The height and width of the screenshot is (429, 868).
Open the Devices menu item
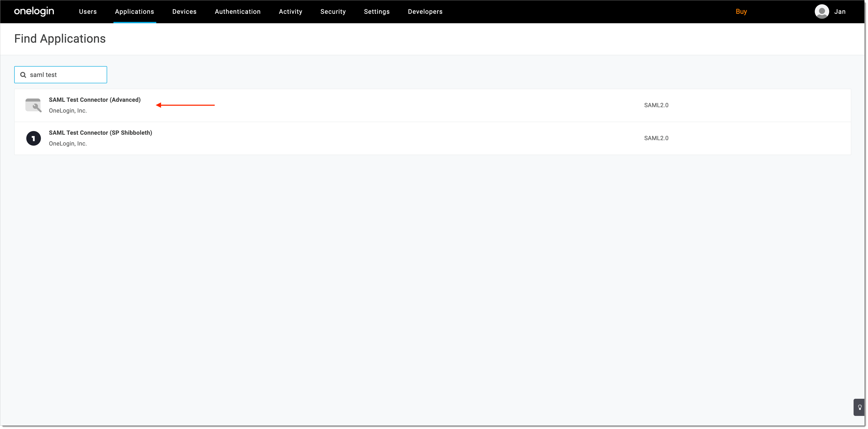click(x=184, y=11)
